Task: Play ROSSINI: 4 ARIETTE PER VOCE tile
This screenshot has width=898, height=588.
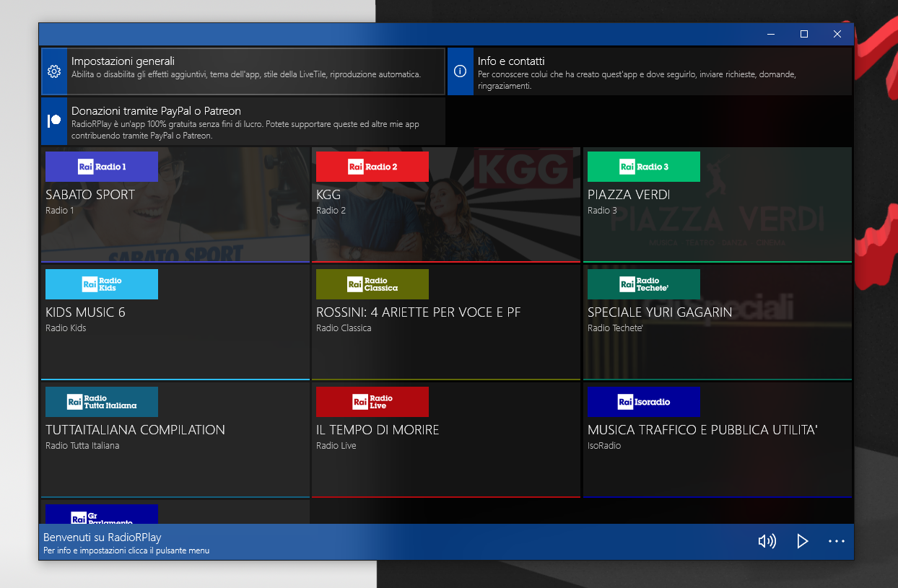Action: click(x=446, y=322)
